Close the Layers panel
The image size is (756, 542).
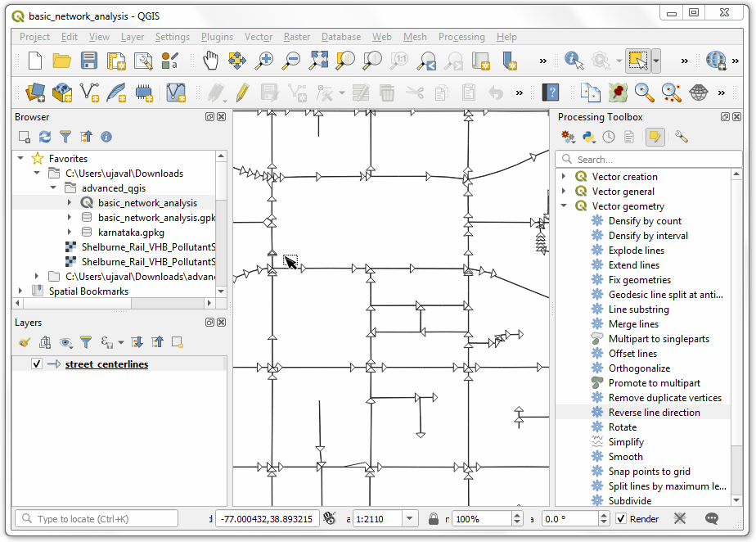(x=221, y=322)
